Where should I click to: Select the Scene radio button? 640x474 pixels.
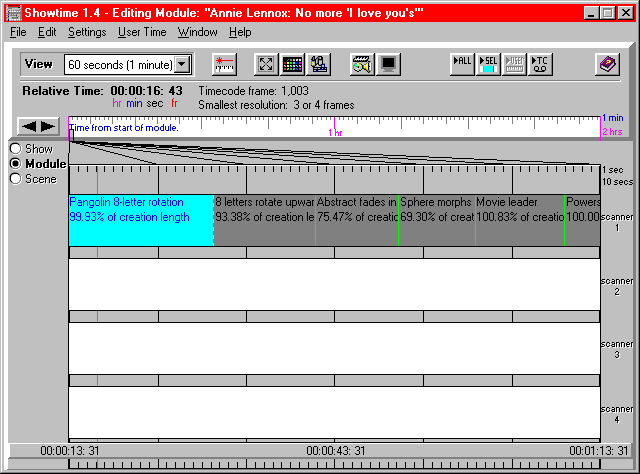coord(16,179)
